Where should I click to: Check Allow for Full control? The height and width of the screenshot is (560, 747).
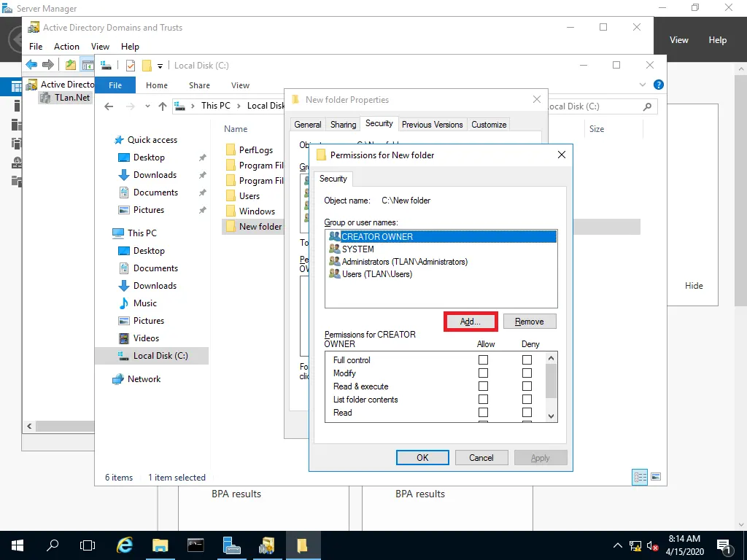483,360
